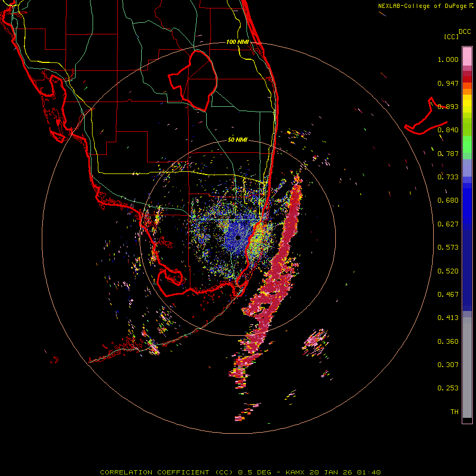Image resolution: width=476 pixels, height=476 pixels.
Task: Click the 0.787 legend value
Action: [x=448, y=153]
